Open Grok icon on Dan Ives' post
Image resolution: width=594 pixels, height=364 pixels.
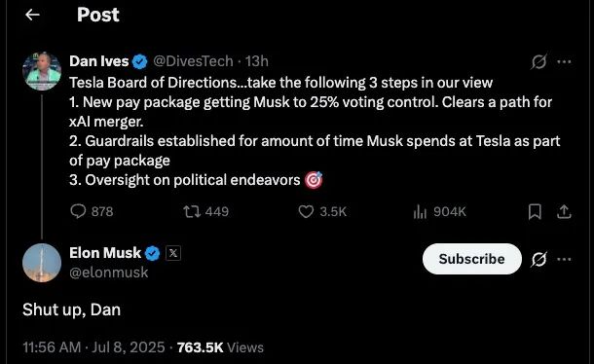538,61
